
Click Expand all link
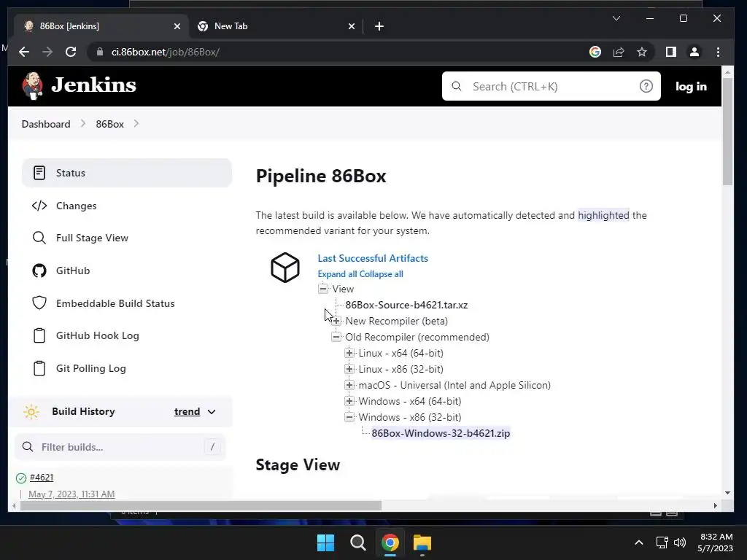[337, 274]
